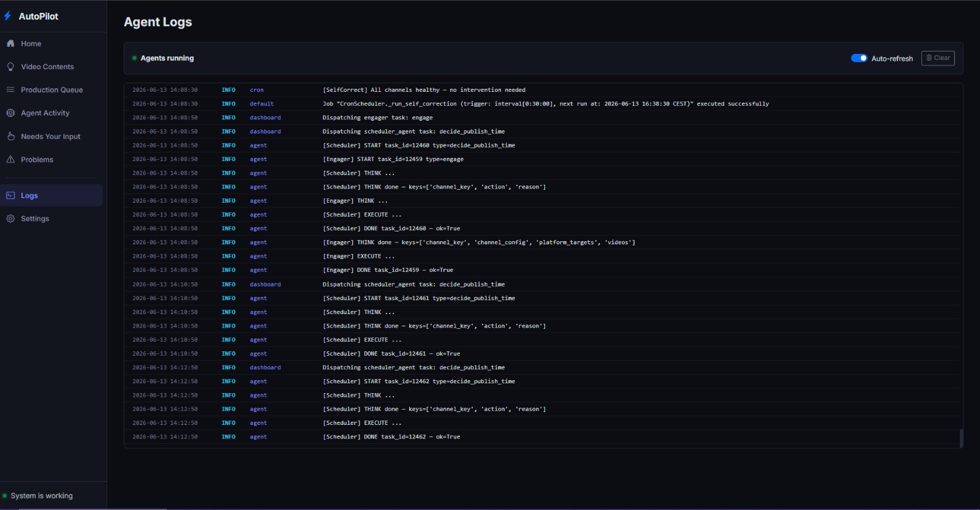
Task: Select the Engager THINK ... log line
Action: (x=355, y=201)
